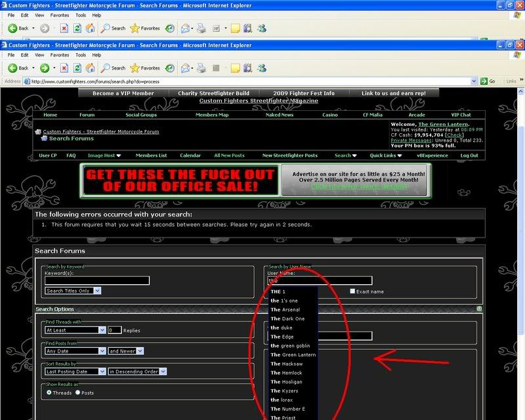Viewport: 525px width, 420px height.
Task: Click the Research icon in the front IE toolbar
Action: coord(248,68)
